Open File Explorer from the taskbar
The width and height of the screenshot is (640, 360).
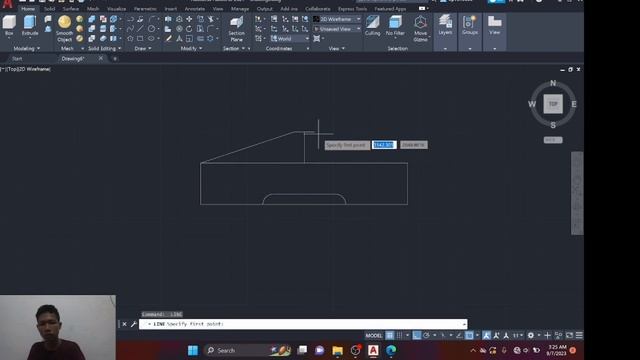338,350
